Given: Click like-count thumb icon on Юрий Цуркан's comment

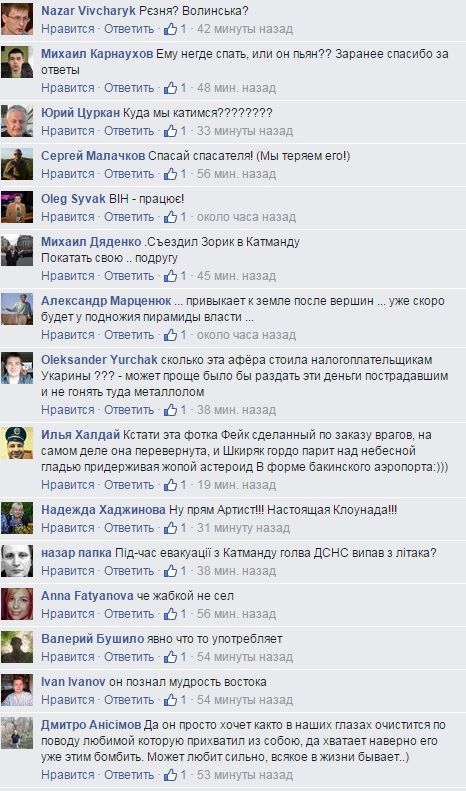Looking at the screenshot, I should tap(170, 131).
